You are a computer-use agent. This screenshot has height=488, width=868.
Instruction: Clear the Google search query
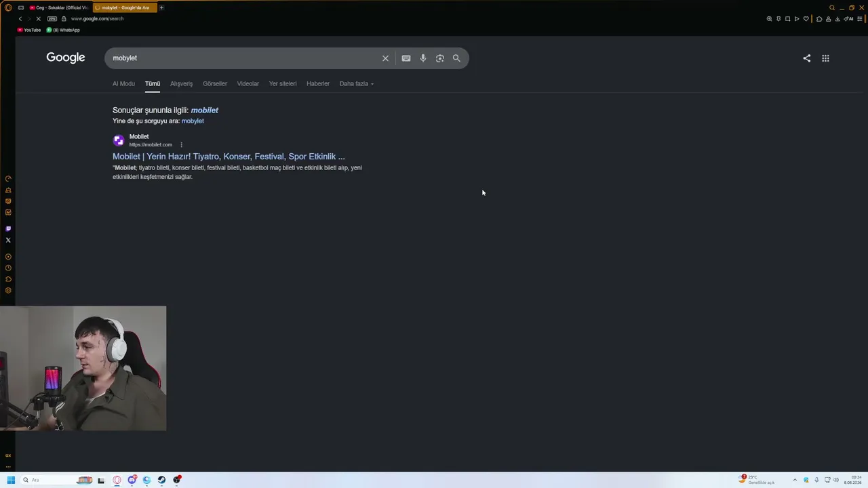click(x=385, y=58)
